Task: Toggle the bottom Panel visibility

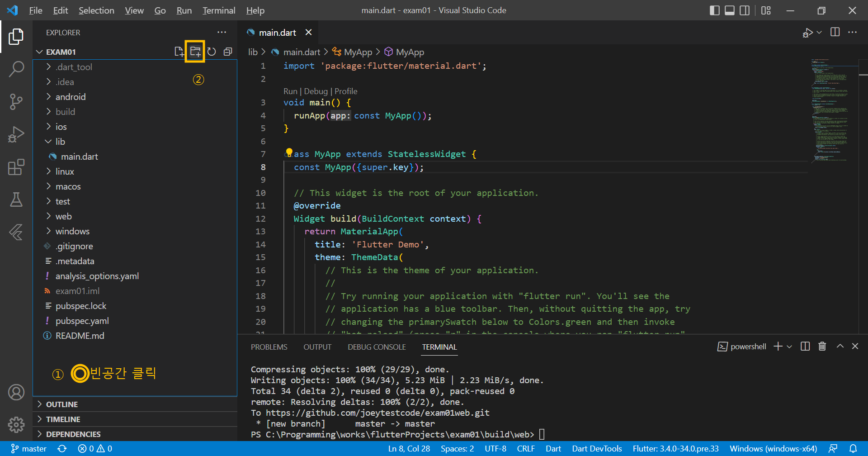Action: coord(730,10)
